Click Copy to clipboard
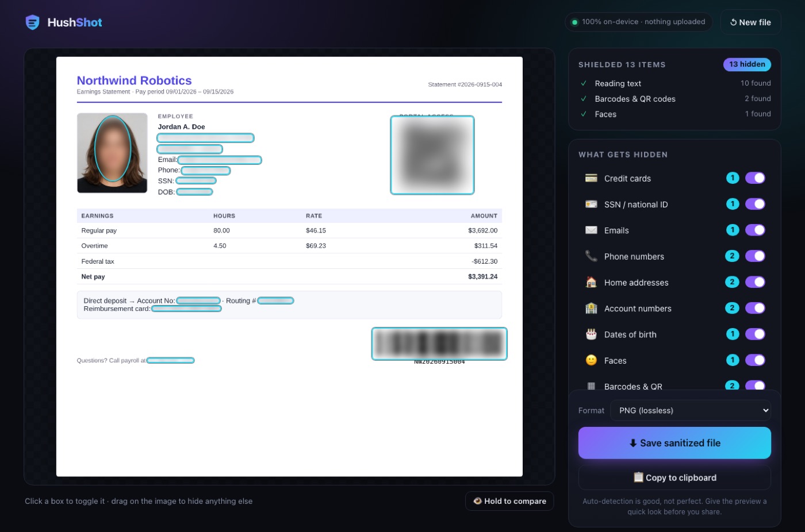805x532 pixels. [x=674, y=477]
